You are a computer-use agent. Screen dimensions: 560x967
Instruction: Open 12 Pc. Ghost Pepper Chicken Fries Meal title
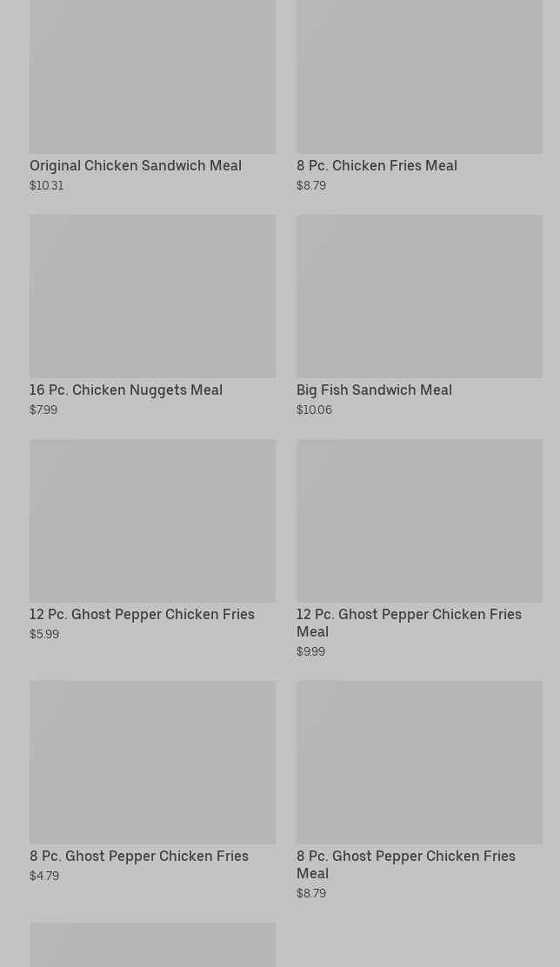point(409,623)
